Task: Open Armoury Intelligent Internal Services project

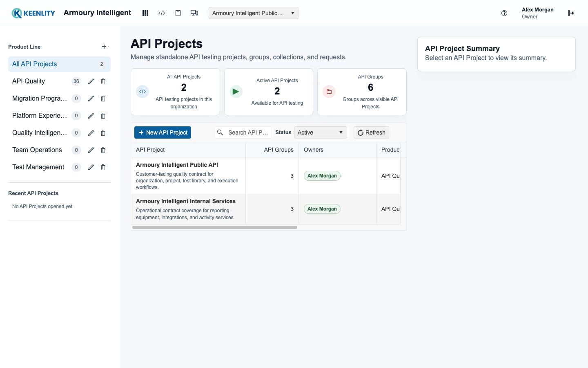Action: [186, 201]
